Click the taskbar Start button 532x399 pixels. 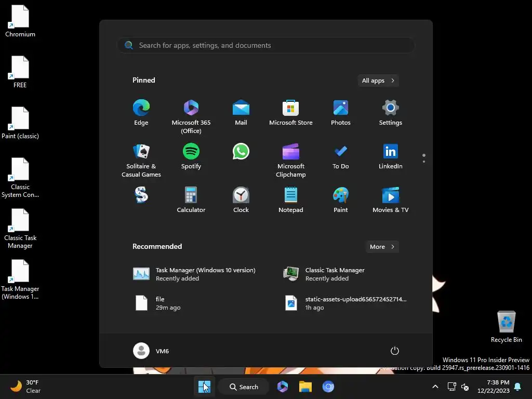point(204,387)
